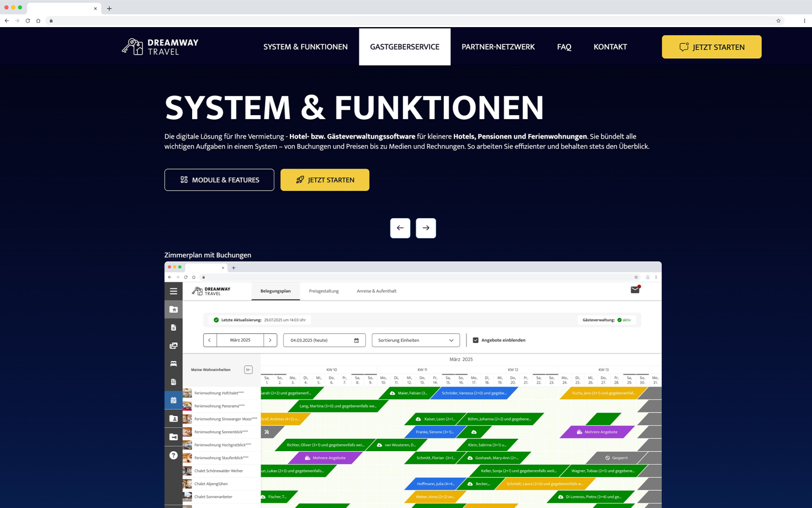Open new browser tab with plus
The width and height of the screenshot is (812, 508).
[x=109, y=9]
